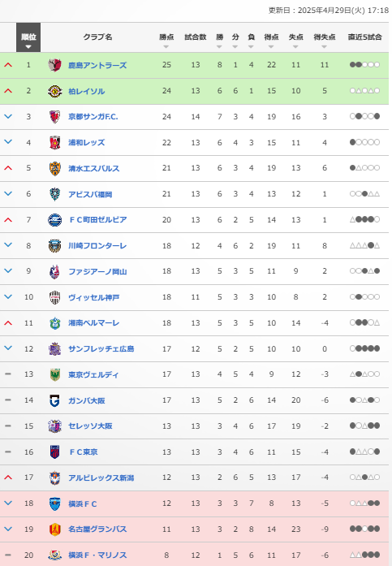Sort table by 順位 column
The width and height of the screenshot is (392, 566).
[x=28, y=37]
